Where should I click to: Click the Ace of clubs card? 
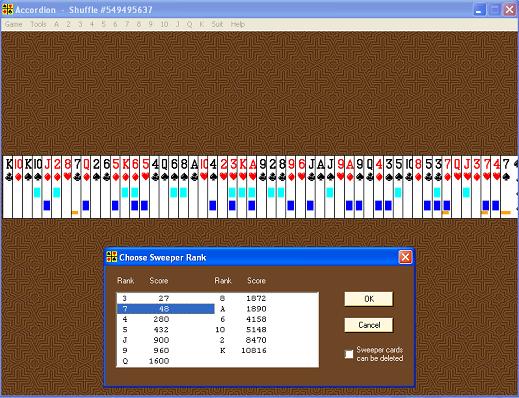194,187
